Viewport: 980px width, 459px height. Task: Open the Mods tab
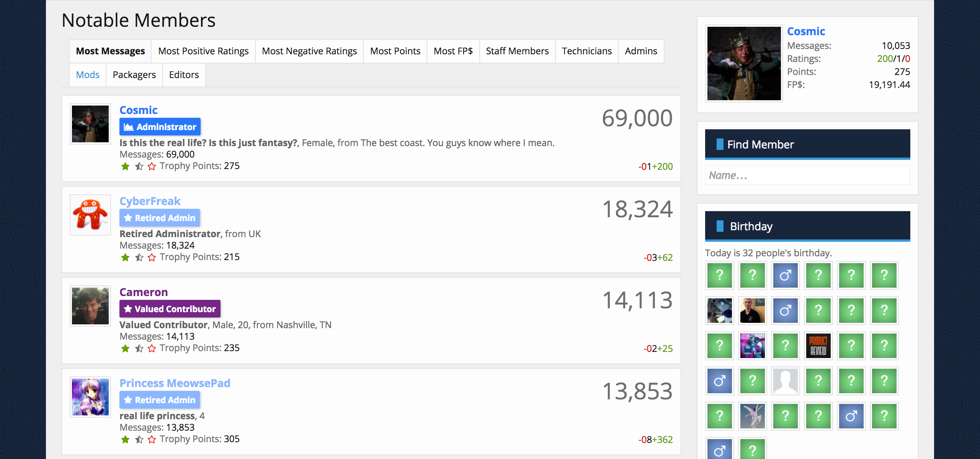point(88,75)
